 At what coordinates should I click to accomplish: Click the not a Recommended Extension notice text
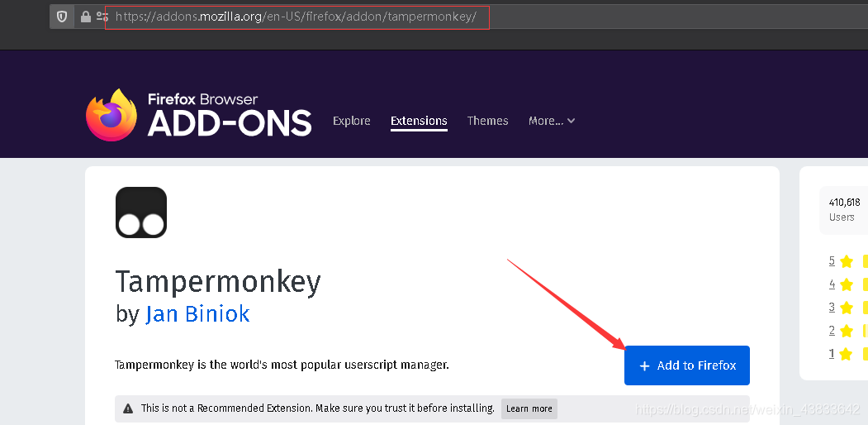click(x=318, y=408)
